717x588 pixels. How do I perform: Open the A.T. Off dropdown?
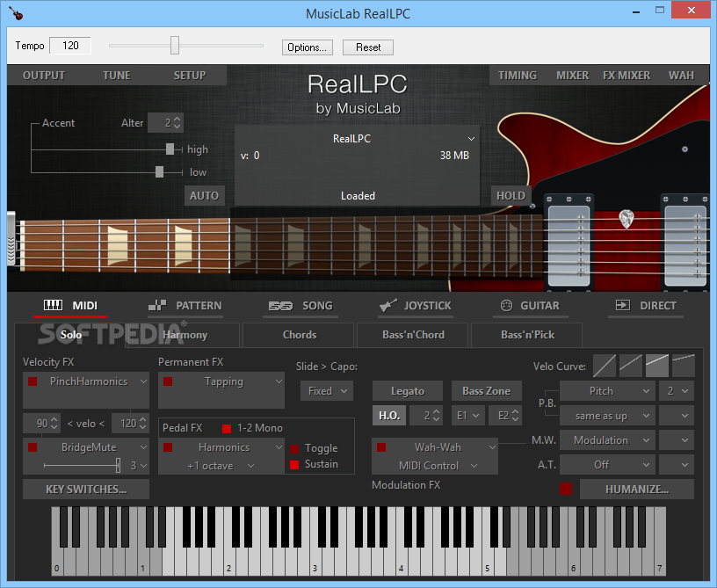click(x=607, y=465)
